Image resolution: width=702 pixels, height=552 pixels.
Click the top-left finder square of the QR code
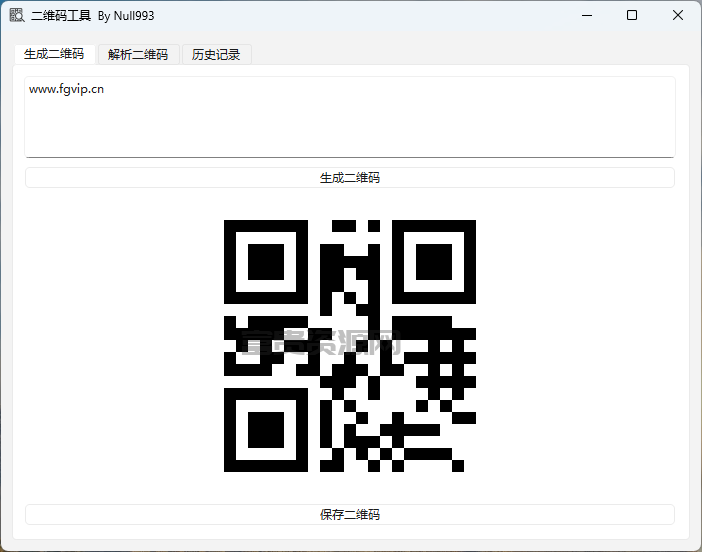(x=266, y=262)
